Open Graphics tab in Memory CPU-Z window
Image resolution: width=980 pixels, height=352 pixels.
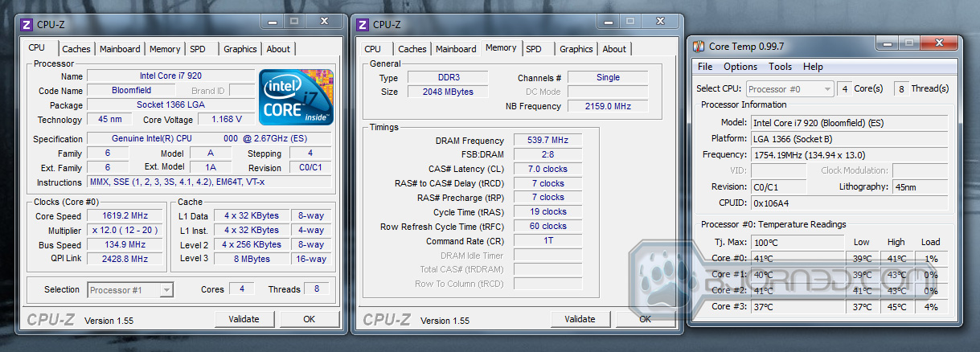coord(576,49)
